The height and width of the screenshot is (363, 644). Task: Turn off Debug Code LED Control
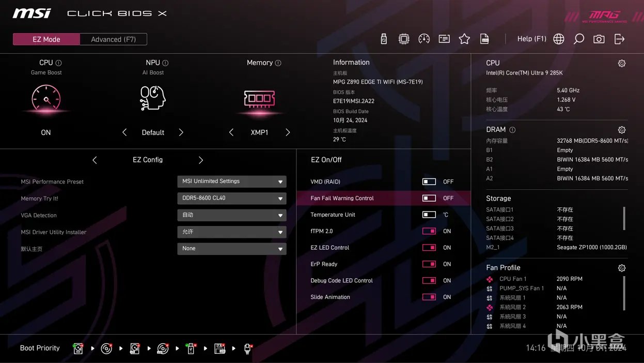429,281
